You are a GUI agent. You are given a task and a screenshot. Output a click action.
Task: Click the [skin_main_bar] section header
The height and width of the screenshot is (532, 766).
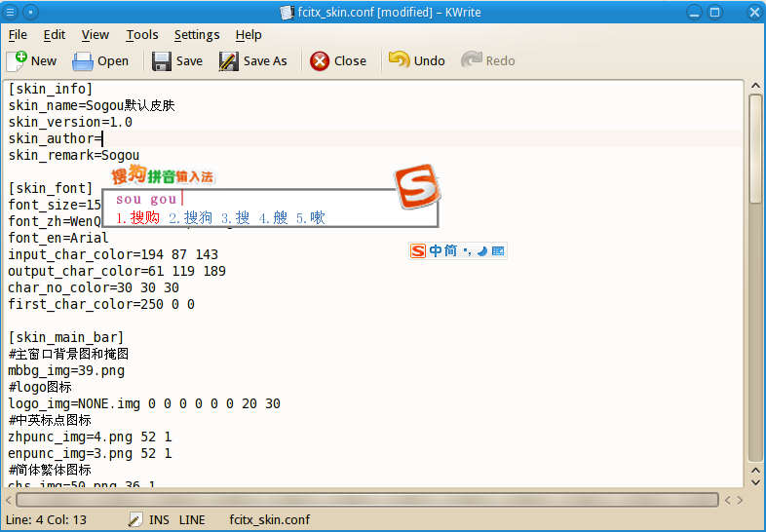pos(66,337)
